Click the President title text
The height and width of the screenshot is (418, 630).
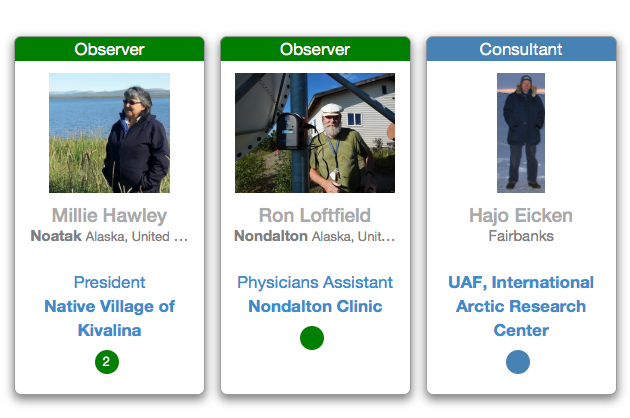click(x=109, y=282)
